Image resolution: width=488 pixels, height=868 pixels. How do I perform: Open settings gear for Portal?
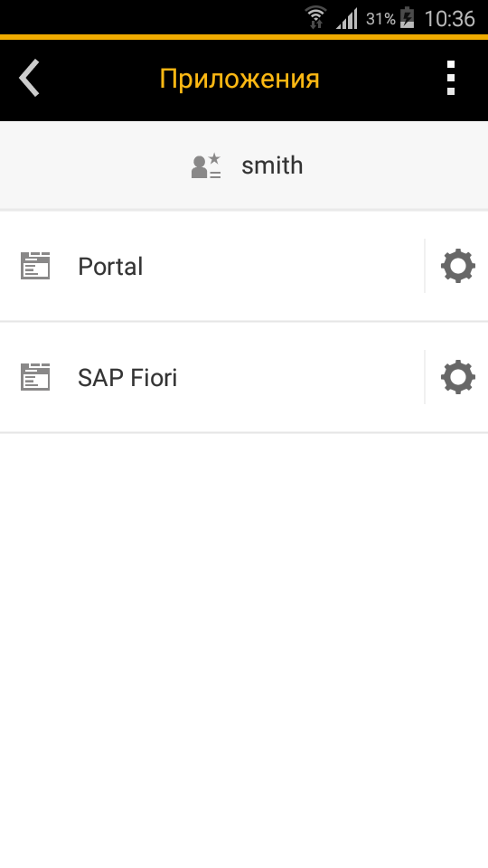457,266
